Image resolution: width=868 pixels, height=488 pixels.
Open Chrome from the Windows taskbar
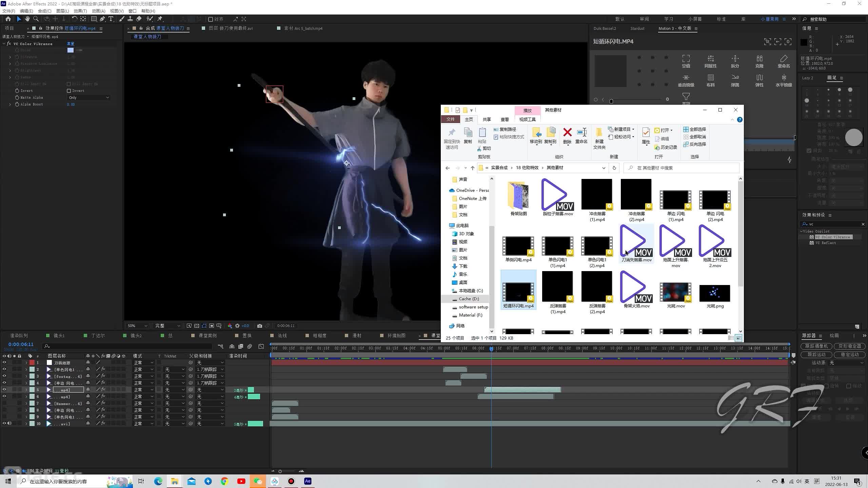point(224,481)
